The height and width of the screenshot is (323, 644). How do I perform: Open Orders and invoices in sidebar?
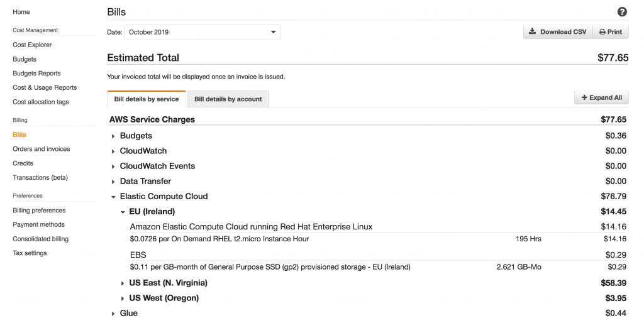(x=41, y=149)
